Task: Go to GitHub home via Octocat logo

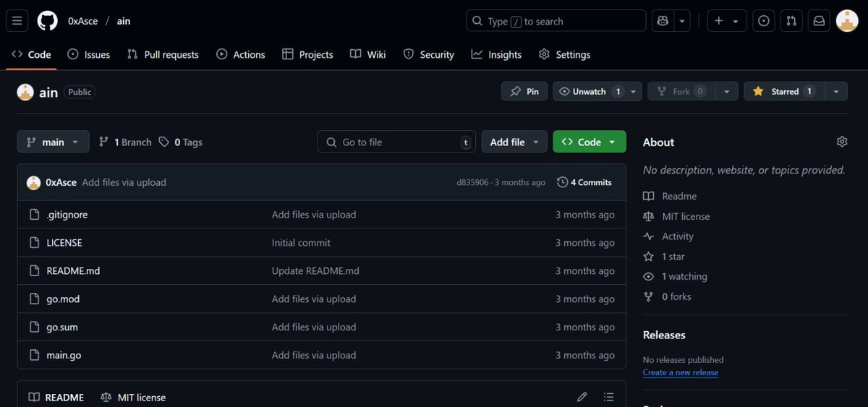Action: tap(48, 21)
